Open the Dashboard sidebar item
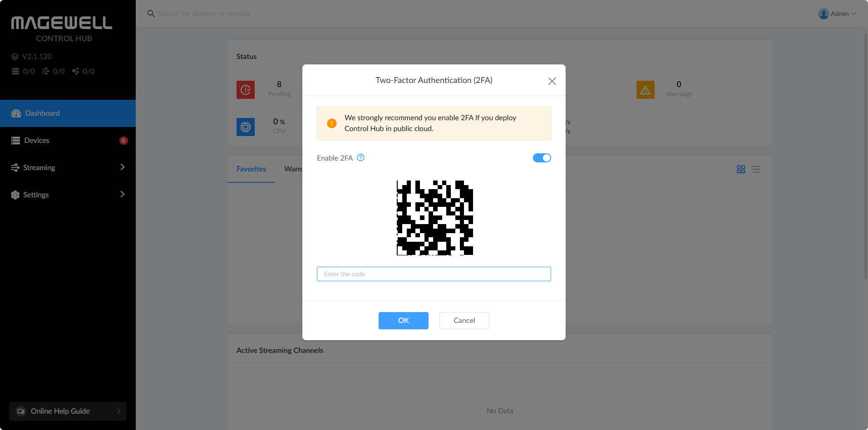Image resolution: width=868 pixels, height=430 pixels. pyautogui.click(x=68, y=113)
